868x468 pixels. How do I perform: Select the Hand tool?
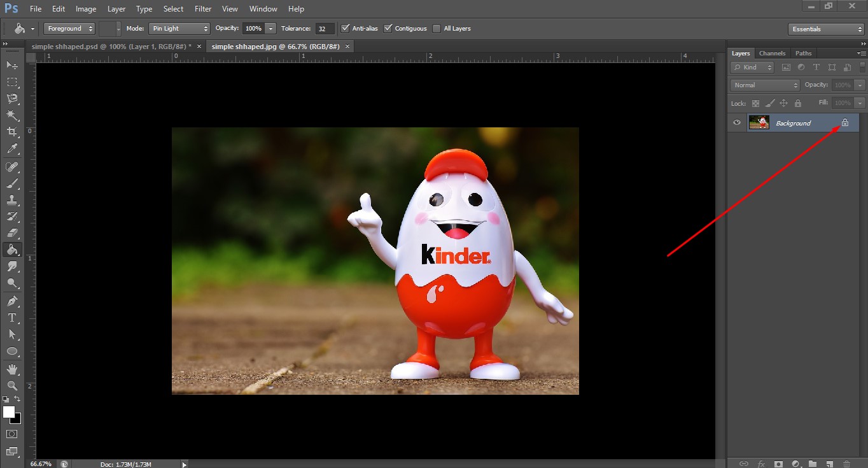point(12,369)
